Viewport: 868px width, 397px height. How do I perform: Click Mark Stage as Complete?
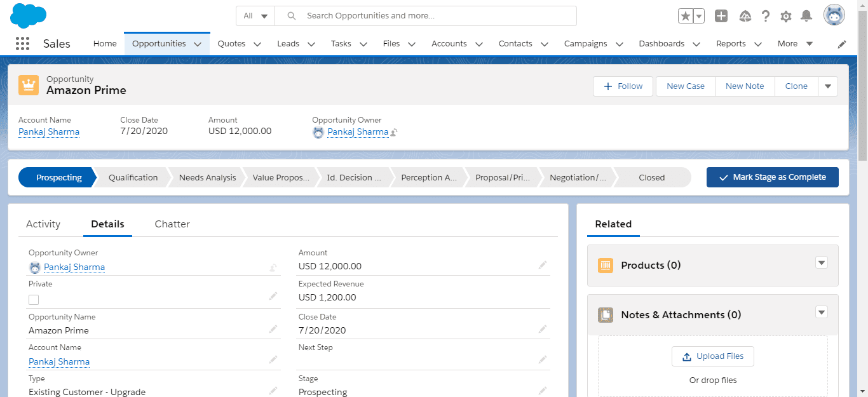point(773,177)
